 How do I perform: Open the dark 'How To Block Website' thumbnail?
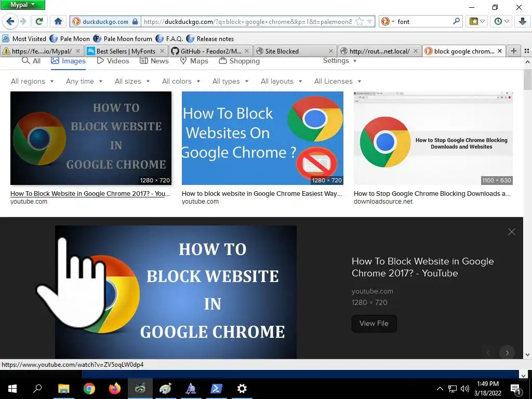91,138
